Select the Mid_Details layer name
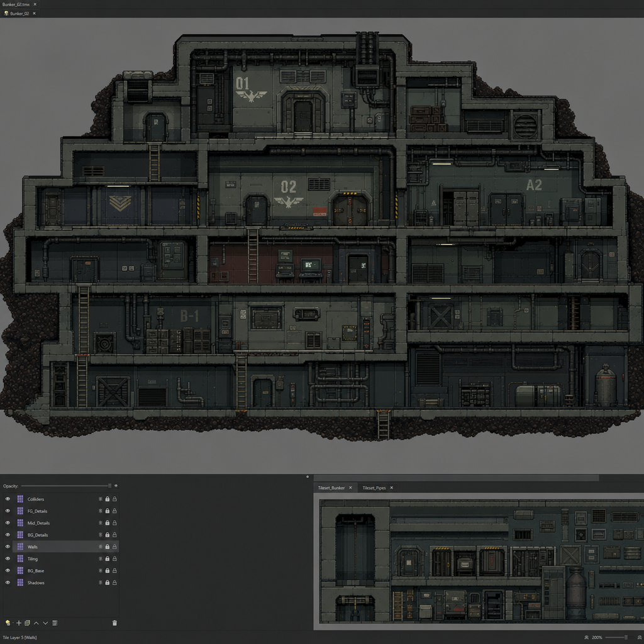644x644 pixels. point(38,523)
